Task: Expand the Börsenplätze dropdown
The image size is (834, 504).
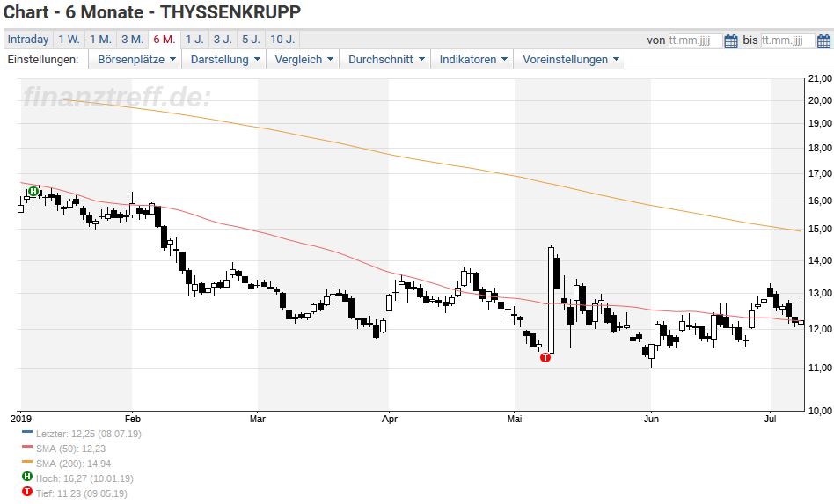Action: click(136, 60)
